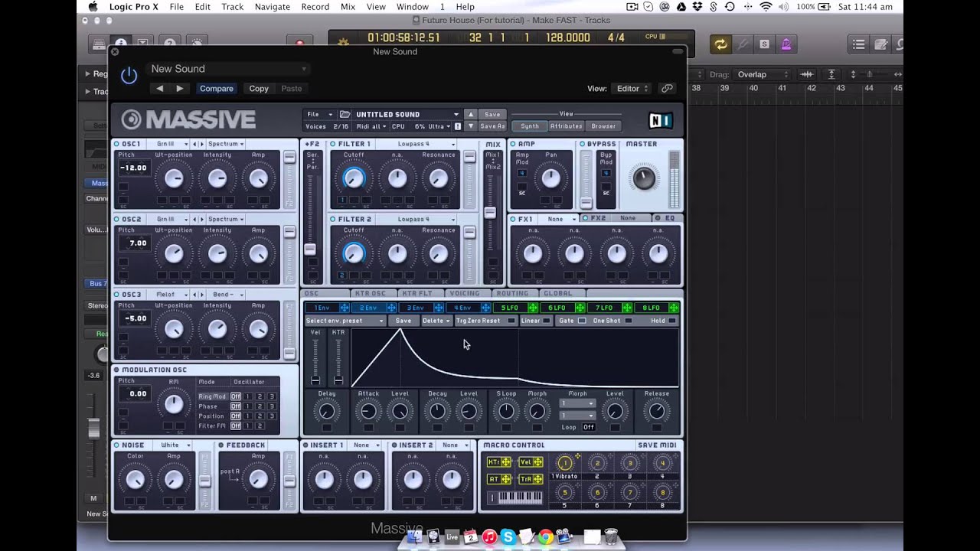Grab the 1Env modulation drag handle
Image resolution: width=980 pixels, height=551 pixels.
click(345, 308)
